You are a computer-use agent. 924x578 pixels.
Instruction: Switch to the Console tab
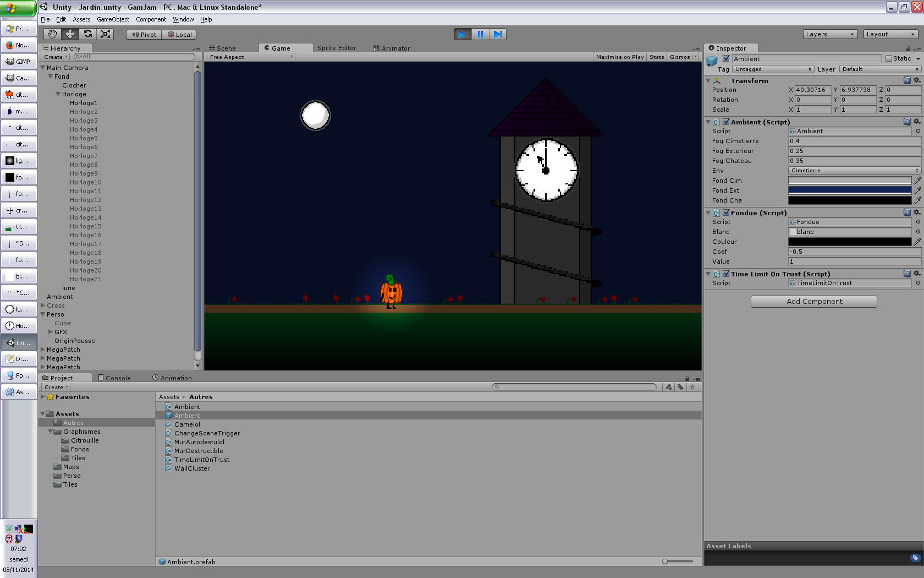pos(114,378)
